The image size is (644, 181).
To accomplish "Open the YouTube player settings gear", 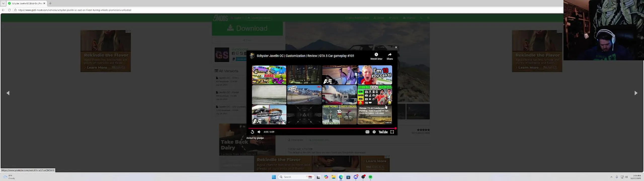I will 374,132.
